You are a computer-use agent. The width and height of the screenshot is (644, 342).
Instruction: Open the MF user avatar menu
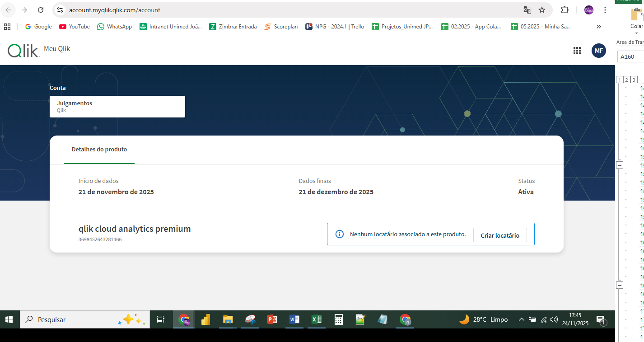(599, 51)
